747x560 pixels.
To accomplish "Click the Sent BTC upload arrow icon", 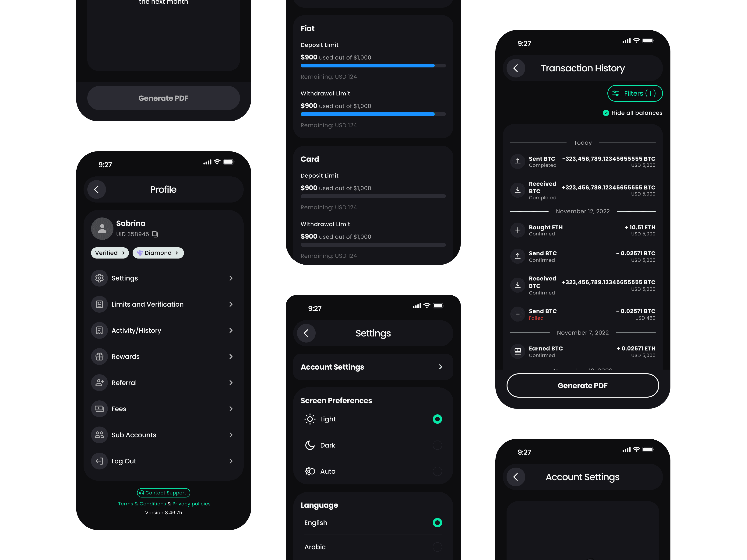I will coord(517,162).
